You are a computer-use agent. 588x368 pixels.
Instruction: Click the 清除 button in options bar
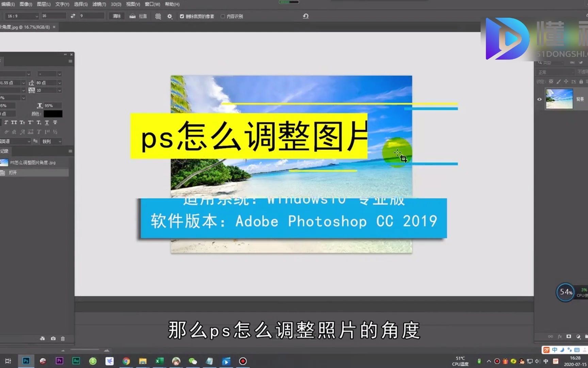coord(117,16)
